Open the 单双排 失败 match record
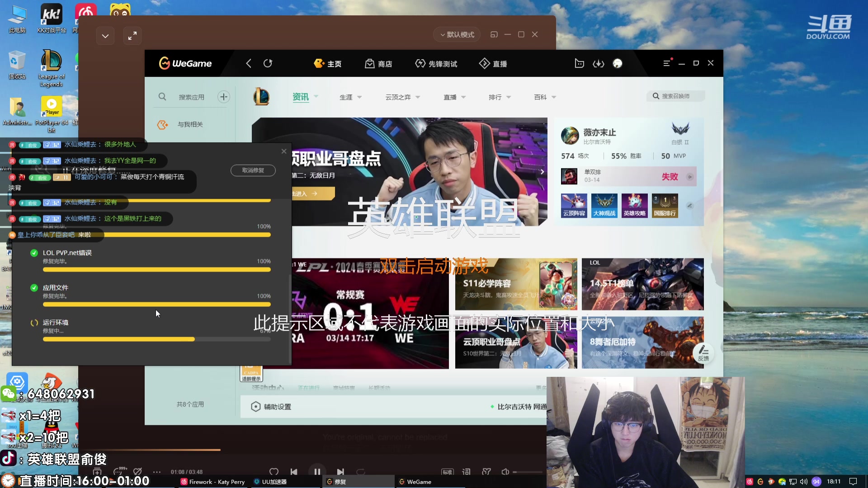This screenshot has height=488, width=868. click(628, 176)
